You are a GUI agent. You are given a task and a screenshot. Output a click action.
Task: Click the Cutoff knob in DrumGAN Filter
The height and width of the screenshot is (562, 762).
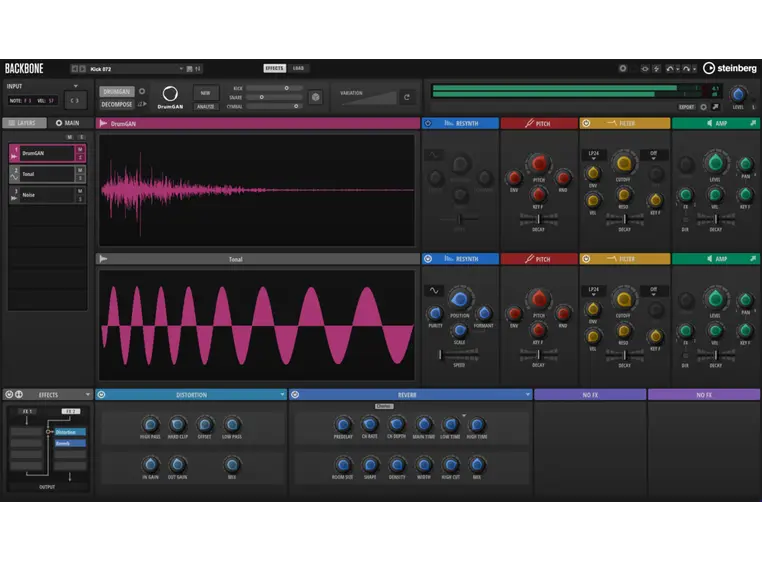click(623, 163)
